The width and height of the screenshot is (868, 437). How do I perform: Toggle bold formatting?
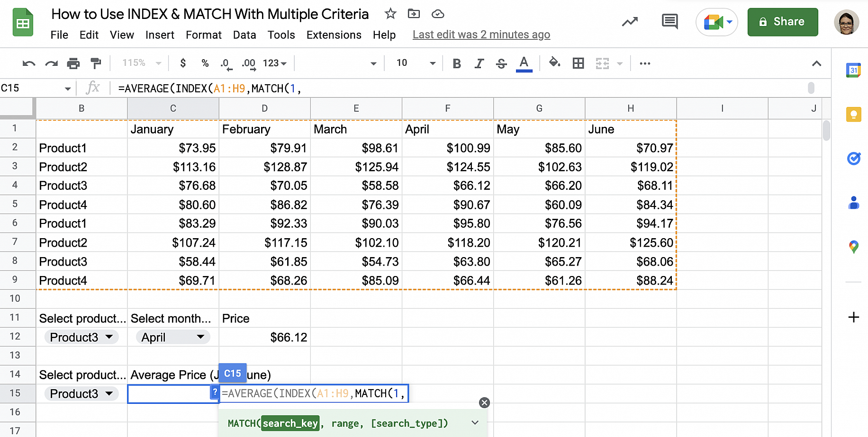[x=457, y=63]
